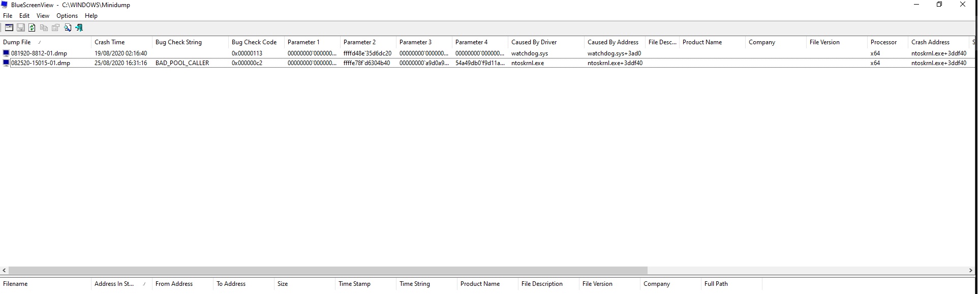This screenshot has width=980, height=294.
Task: Select the 081920-8812-01.dmp dump row
Action: pyautogui.click(x=488, y=53)
